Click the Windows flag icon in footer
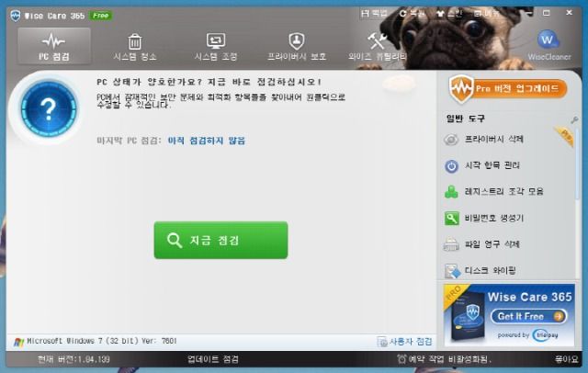Image resolution: width=588 pixels, height=373 pixels. (18, 342)
